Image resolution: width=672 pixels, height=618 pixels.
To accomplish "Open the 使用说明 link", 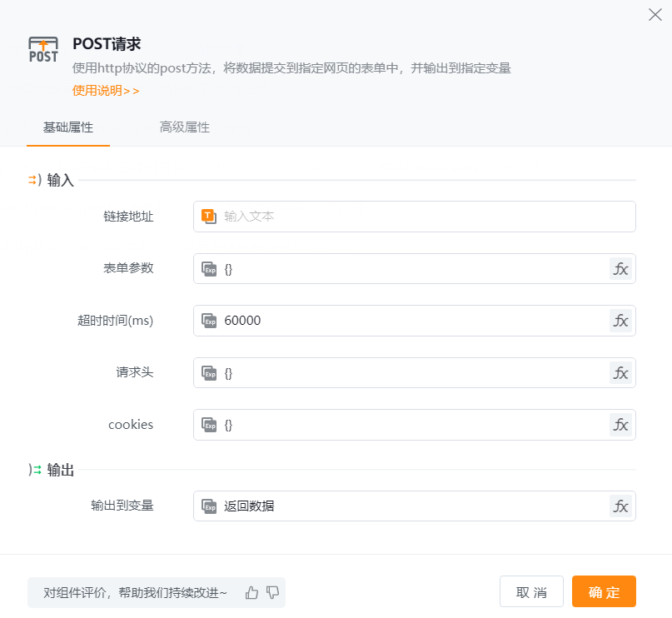I will point(106,91).
